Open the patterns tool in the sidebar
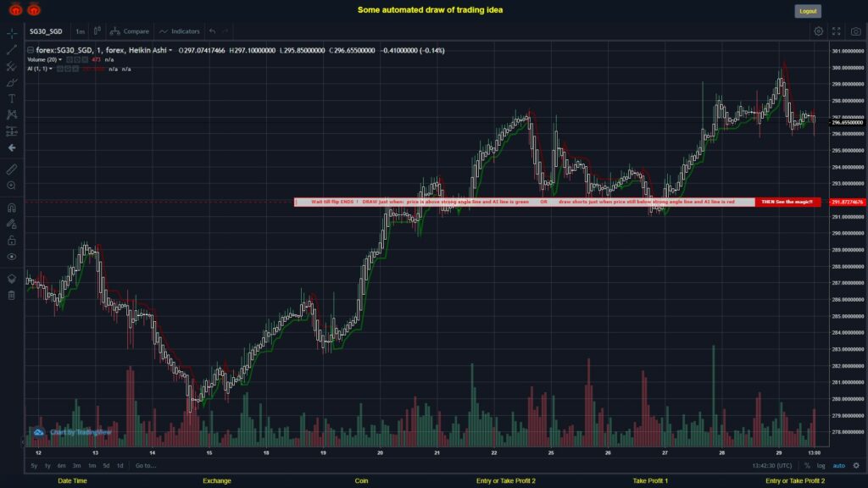This screenshot has height=488, width=868. pos(12,114)
